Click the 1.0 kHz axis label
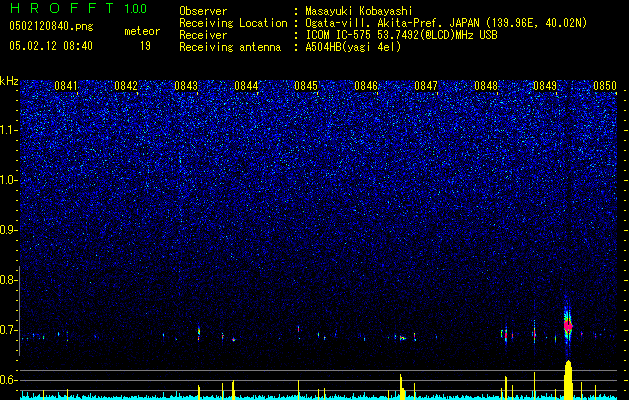 (x=9, y=180)
